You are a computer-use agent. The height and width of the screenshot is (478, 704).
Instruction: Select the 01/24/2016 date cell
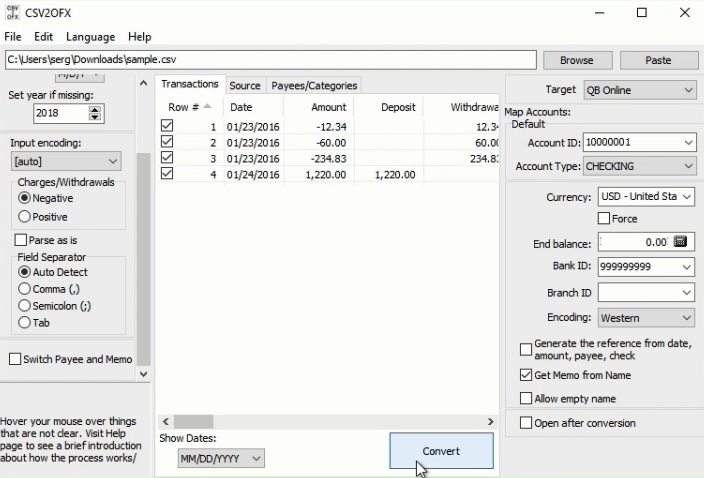(x=253, y=175)
